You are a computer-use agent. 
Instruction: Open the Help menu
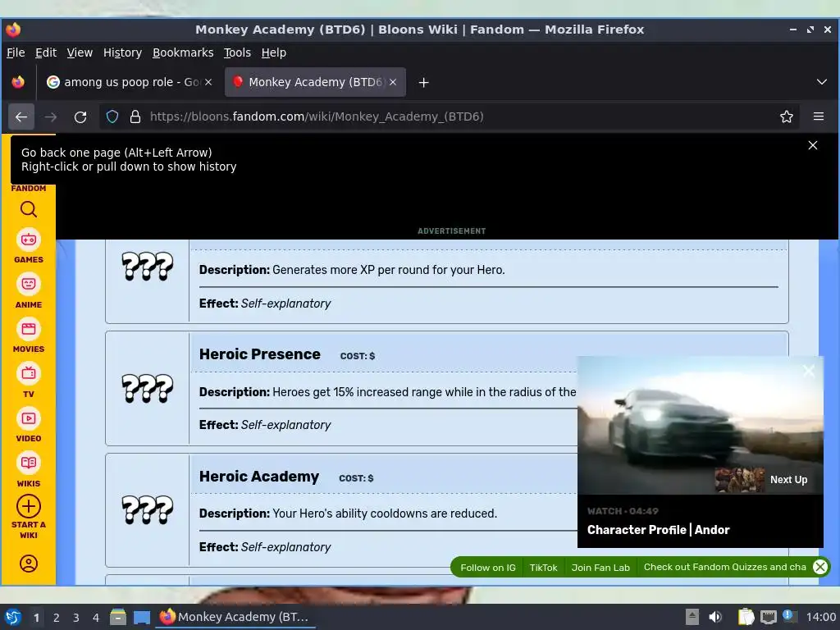coord(273,52)
